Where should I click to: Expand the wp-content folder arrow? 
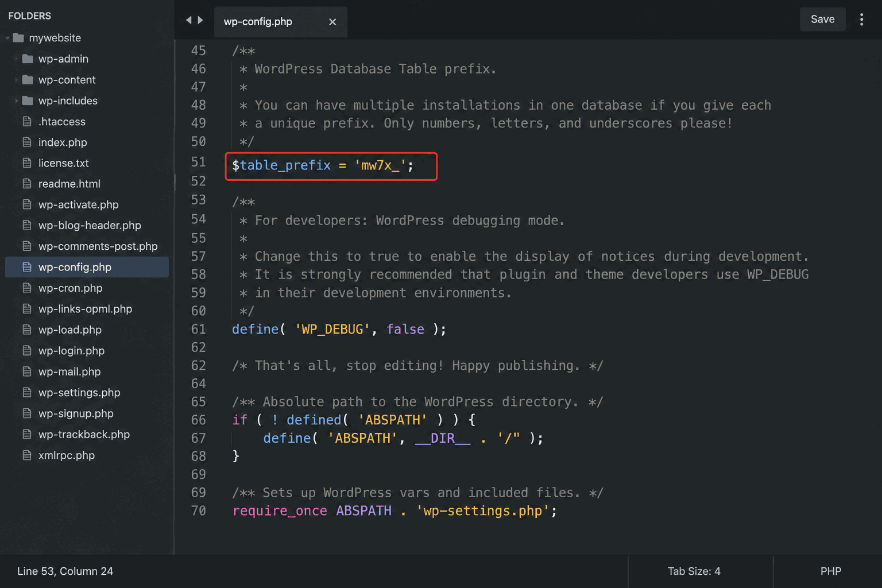click(16, 80)
